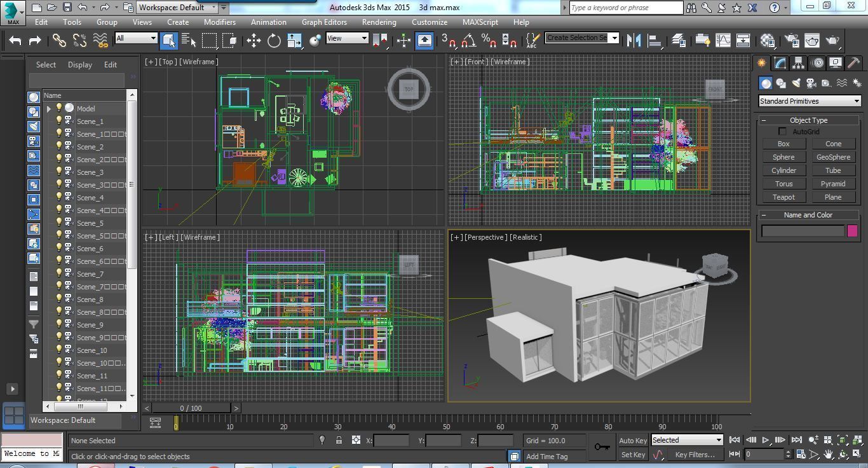
Task: Click the Select and Move tool
Action: coord(254,41)
